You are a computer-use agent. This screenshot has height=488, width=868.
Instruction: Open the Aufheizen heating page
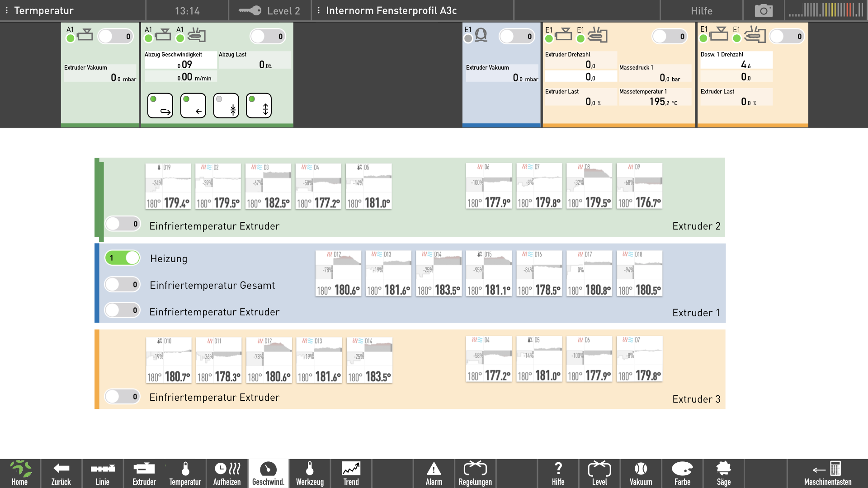[x=227, y=474]
